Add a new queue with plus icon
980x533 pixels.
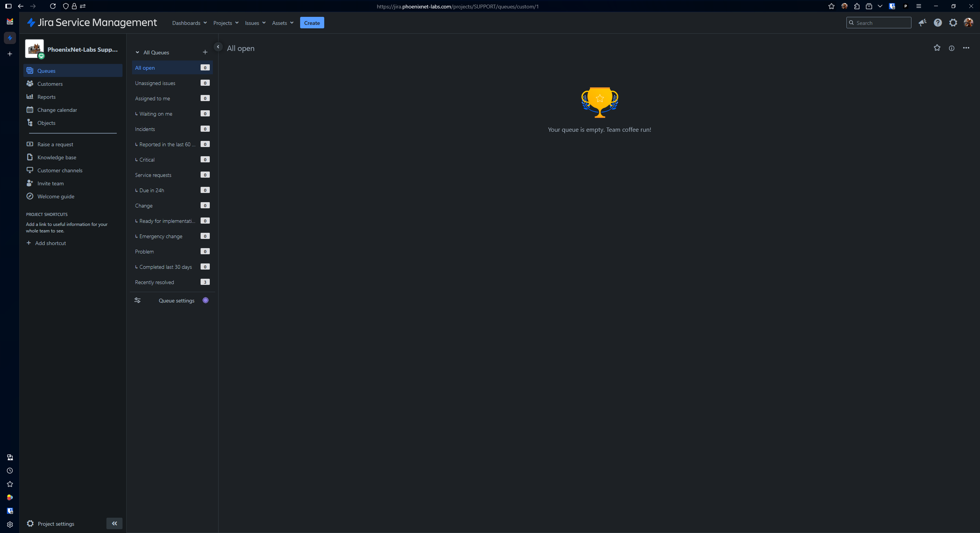(x=205, y=52)
